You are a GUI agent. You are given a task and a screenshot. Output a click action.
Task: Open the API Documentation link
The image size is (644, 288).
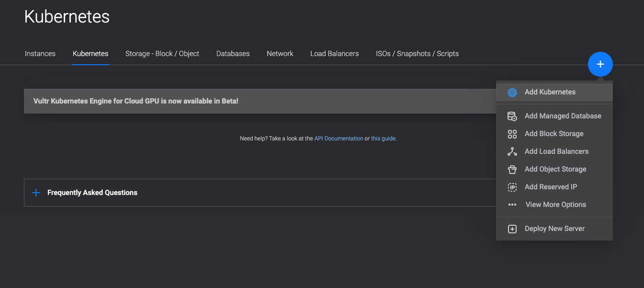(x=339, y=138)
